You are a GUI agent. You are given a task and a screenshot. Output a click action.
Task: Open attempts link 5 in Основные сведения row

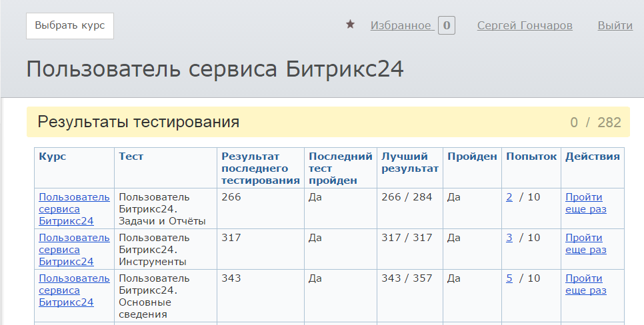pyautogui.click(x=509, y=278)
